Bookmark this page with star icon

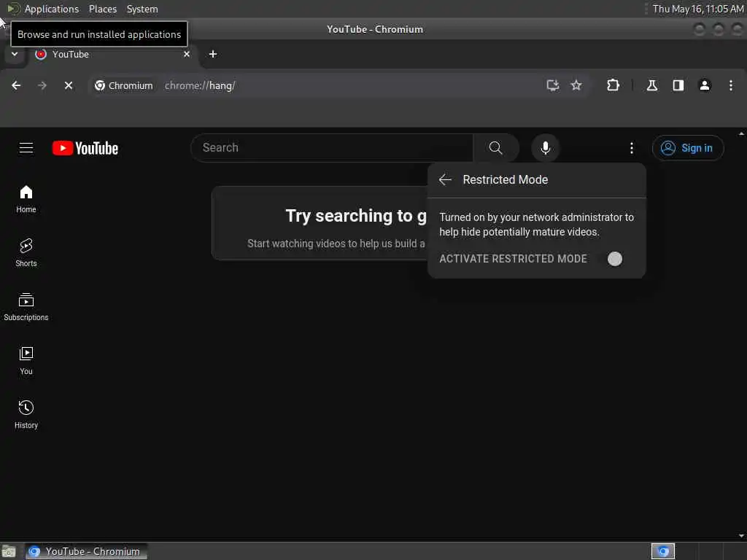tap(576, 85)
